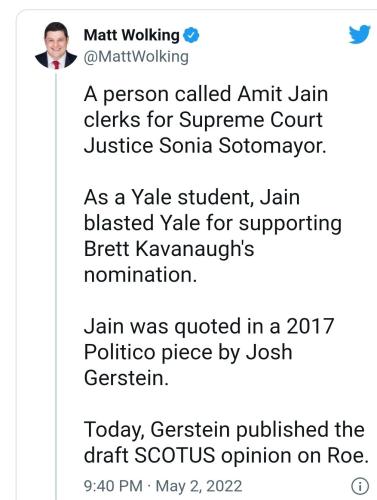Viewport: 377px width, 500px height.
Task: Click the words Brett Kavanaugh's
Action: (169, 249)
